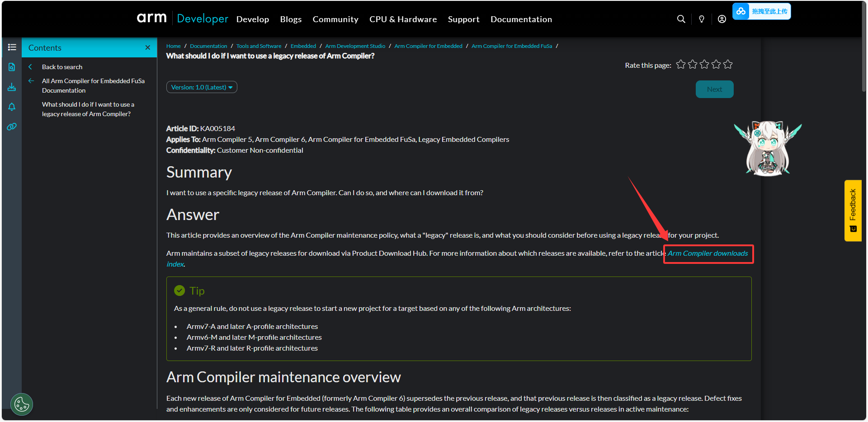Image resolution: width=868 pixels, height=422 pixels.
Task: Rate the page three stars
Action: point(704,65)
